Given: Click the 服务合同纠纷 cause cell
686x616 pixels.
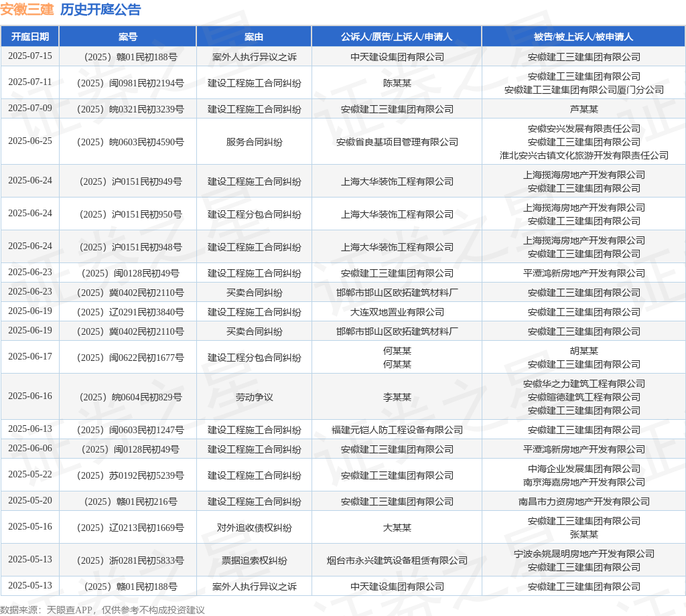Looking at the screenshot, I should [x=254, y=142].
